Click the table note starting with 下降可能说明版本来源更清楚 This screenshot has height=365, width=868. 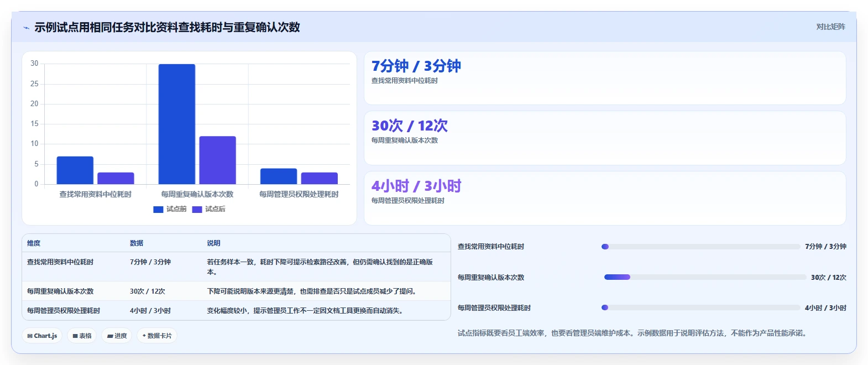point(312,291)
